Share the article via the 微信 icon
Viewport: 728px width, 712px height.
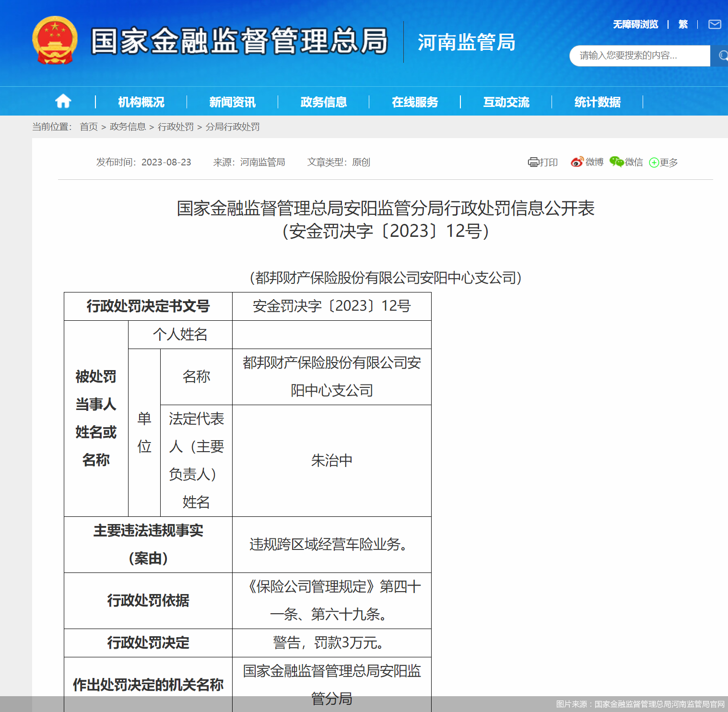[615, 163]
